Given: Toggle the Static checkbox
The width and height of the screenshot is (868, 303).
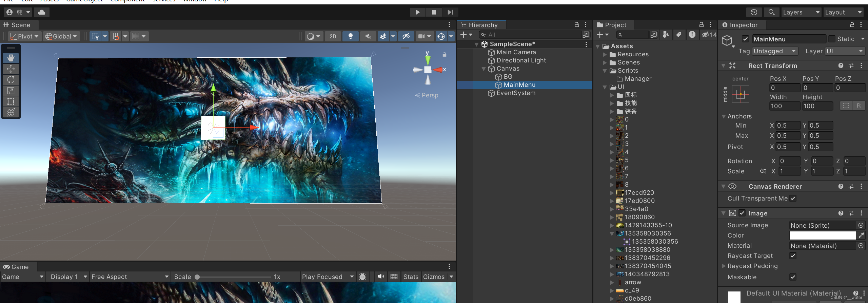Looking at the screenshot, I should [832, 39].
